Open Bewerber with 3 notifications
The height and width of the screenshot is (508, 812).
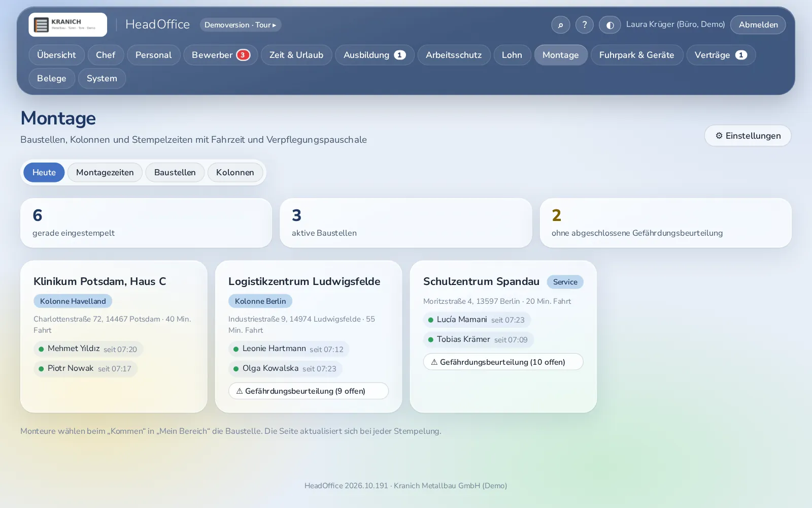point(221,55)
